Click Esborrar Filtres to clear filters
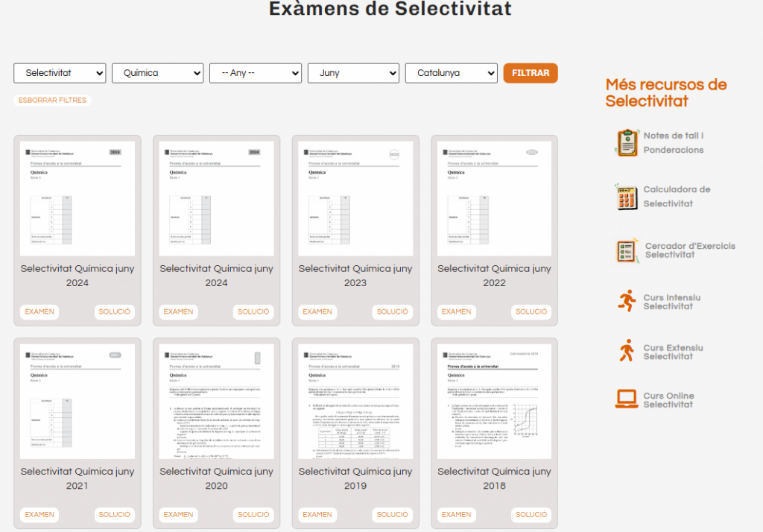Screen dimensions: 763x532 (52, 100)
